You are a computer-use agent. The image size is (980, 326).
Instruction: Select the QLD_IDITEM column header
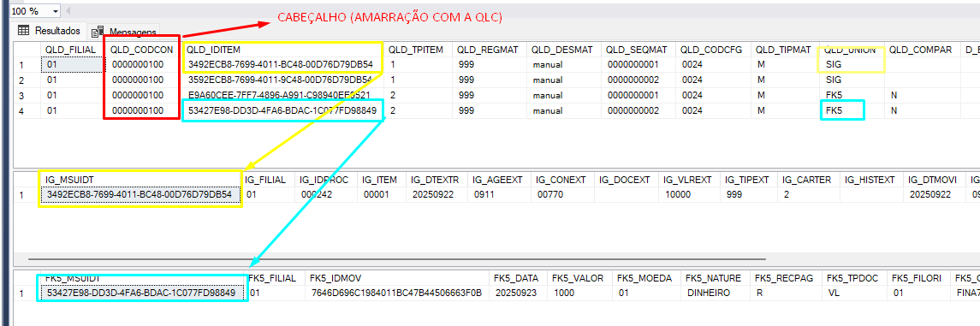pos(284,50)
